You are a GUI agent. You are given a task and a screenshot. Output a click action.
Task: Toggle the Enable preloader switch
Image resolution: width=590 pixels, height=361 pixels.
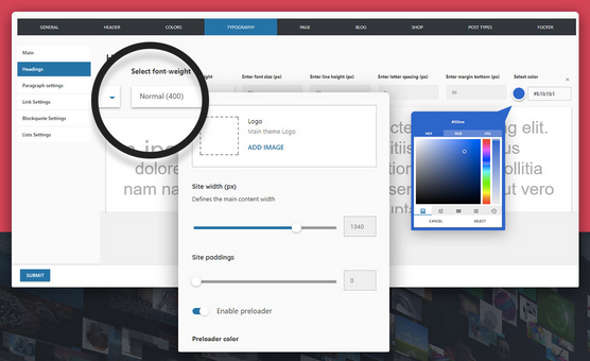pos(200,311)
